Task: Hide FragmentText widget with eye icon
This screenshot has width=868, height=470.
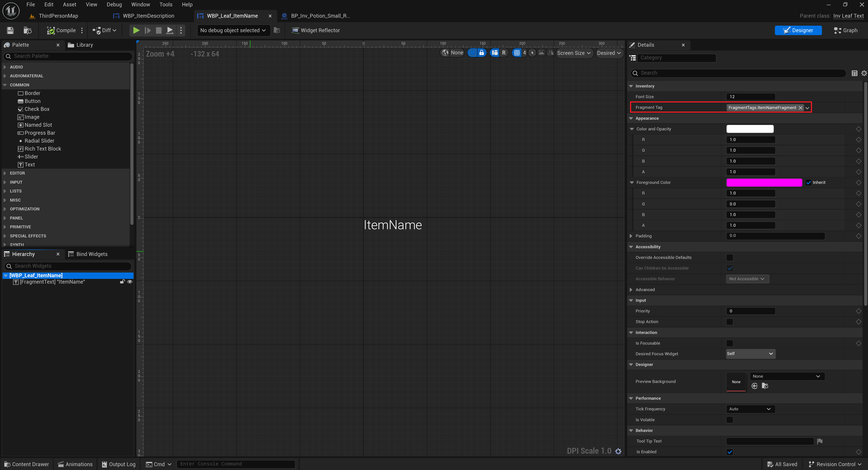Action: (x=130, y=282)
